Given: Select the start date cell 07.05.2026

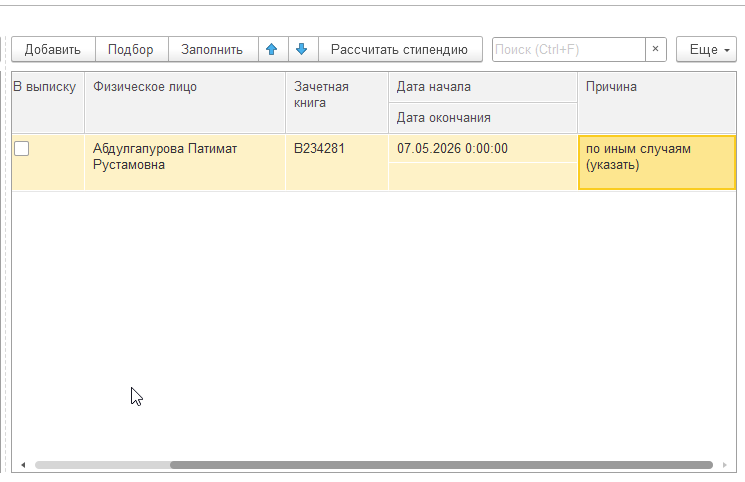Looking at the screenshot, I should coord(483,149).
